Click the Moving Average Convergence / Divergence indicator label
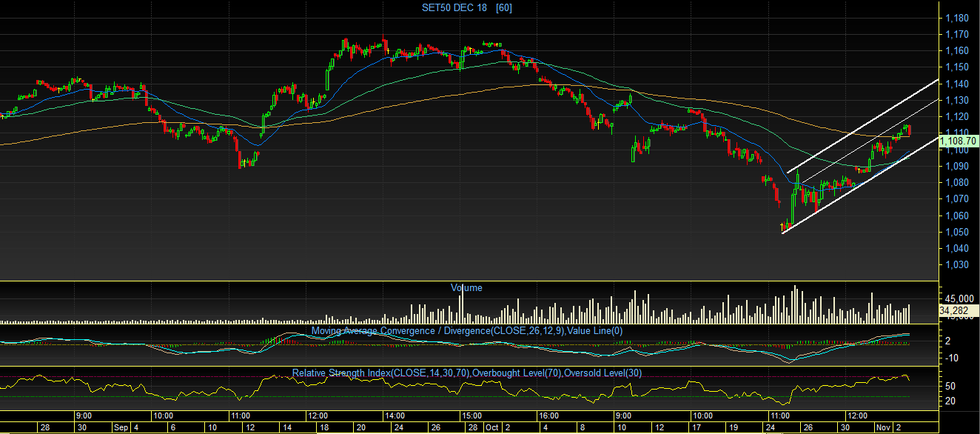The image size is (980, 434). coord(467,330)
